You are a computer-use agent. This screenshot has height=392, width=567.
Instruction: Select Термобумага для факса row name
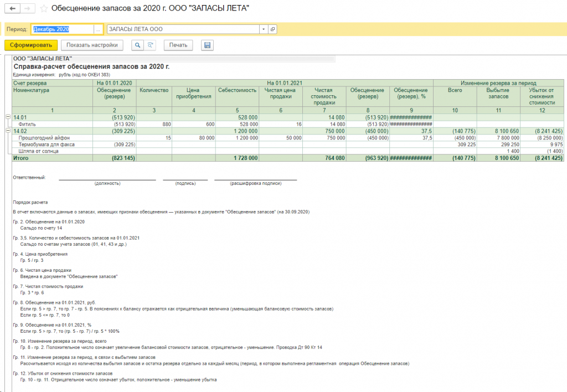pos(47,145)
